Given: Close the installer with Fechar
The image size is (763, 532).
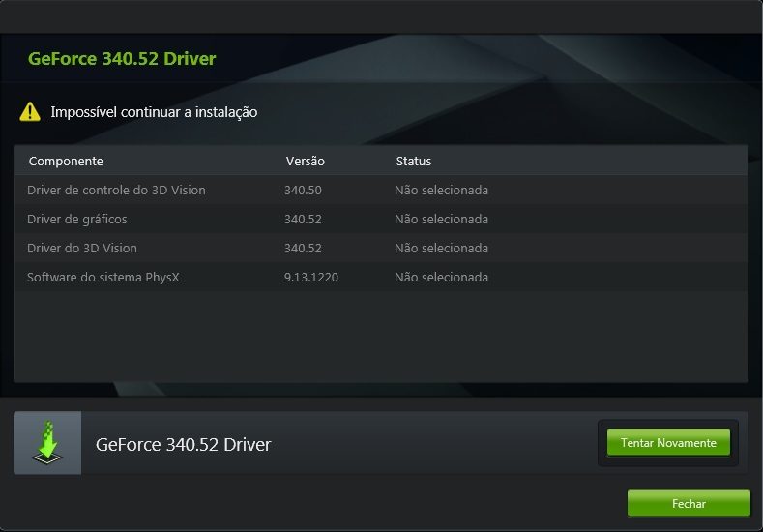Looking at the screenshot, I should click(689, 503).
